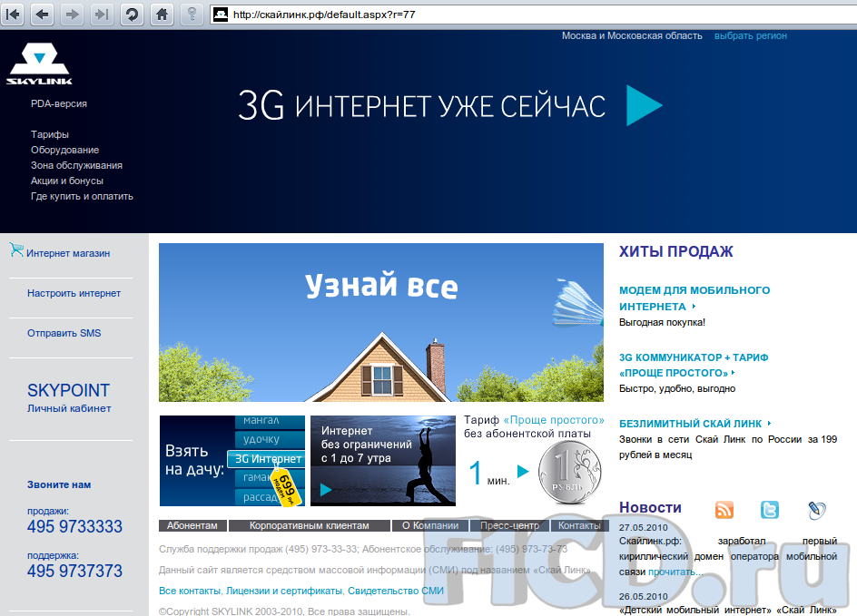Open Где купить и оплатить menu item

tap(82, 196)
